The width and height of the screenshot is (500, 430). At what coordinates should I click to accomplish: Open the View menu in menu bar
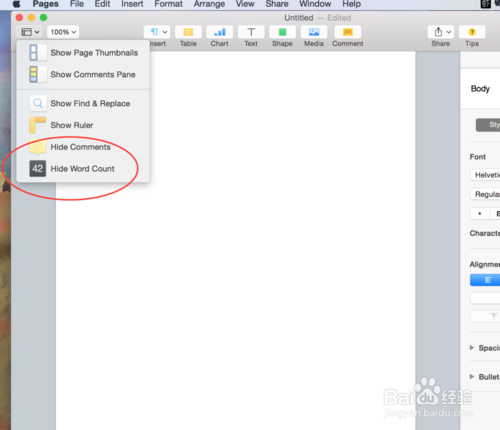[x=245, y=4]
